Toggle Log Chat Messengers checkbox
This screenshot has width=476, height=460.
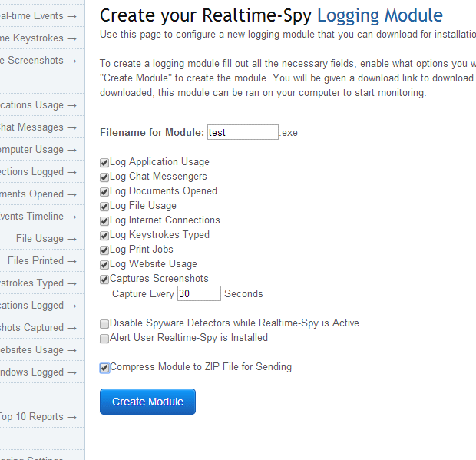(104, 177)
